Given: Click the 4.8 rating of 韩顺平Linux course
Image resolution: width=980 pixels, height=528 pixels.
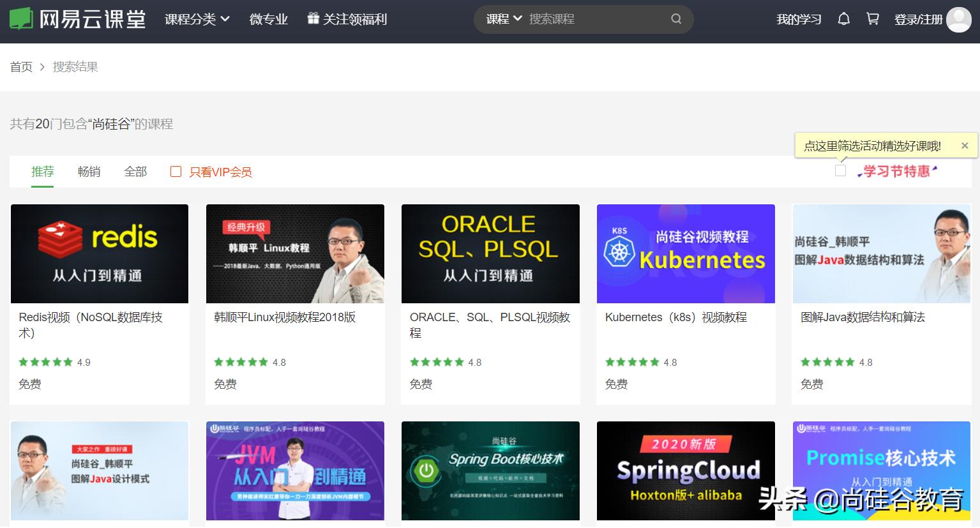Looking at the screenshot, I should [x=279, y=362].
